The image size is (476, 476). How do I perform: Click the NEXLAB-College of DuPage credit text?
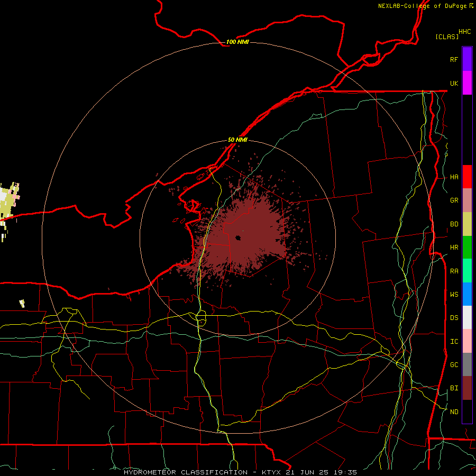(x=422, y=6)
